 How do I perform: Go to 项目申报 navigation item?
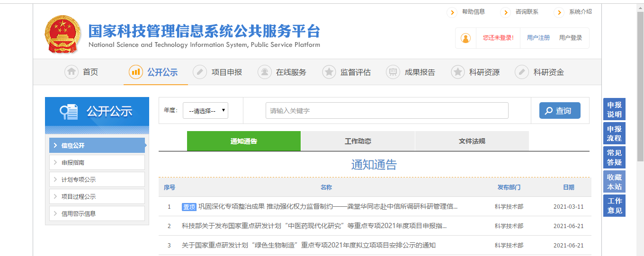(227, 72)
